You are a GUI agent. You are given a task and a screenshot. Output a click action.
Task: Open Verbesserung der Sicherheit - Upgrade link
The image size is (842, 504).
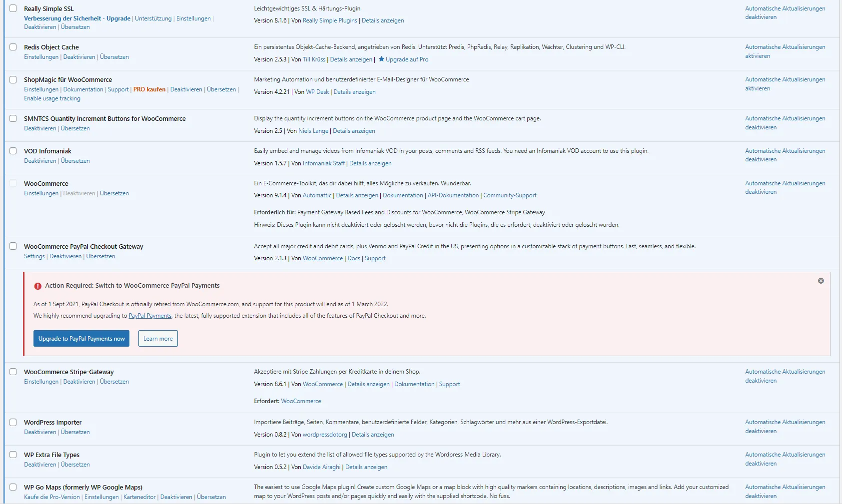click(77, 18)
